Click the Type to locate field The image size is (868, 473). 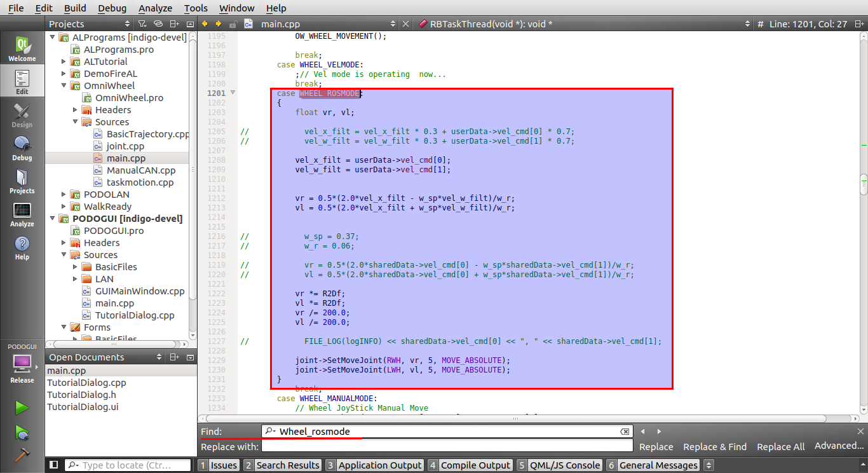128,465
